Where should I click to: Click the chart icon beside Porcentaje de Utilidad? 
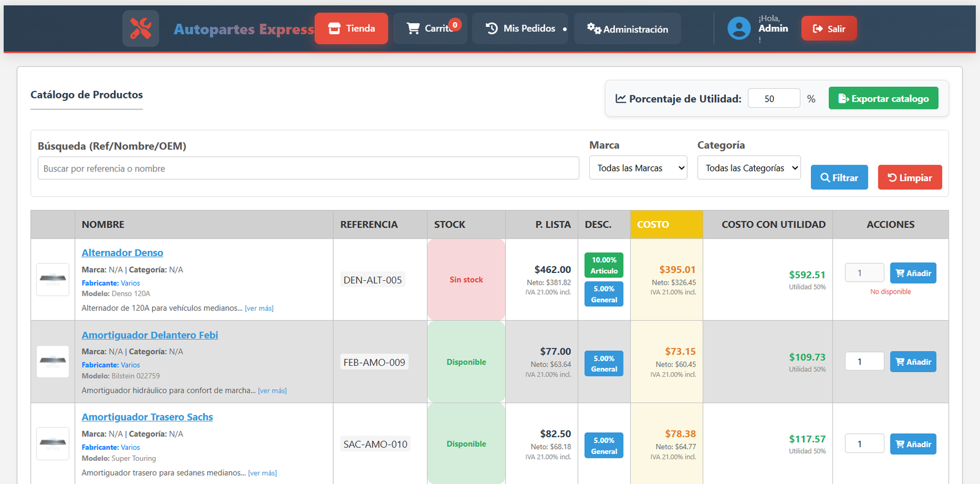click(620, 99)
